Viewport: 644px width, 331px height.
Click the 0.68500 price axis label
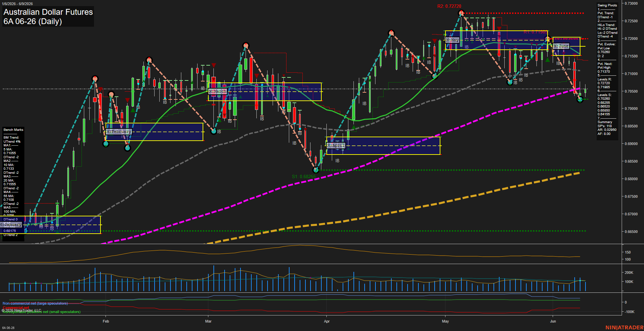(x=631, y=161)
